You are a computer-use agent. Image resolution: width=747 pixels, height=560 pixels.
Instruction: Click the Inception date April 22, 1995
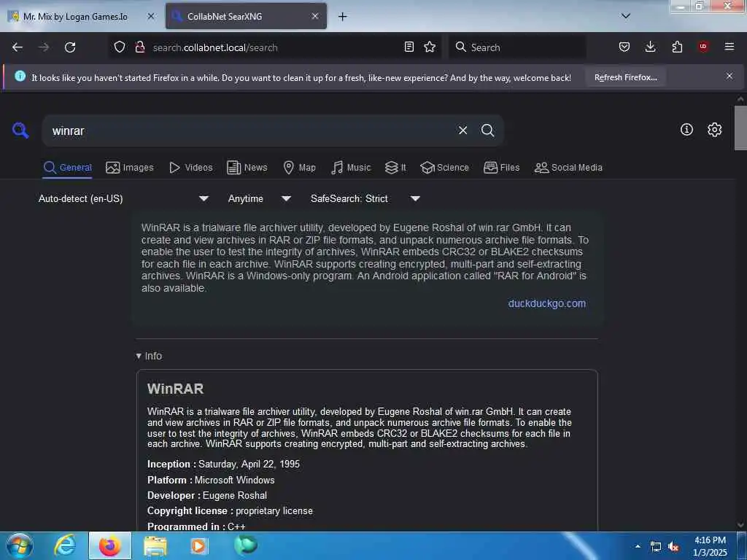pyautogui.click(x=249, y=464)
